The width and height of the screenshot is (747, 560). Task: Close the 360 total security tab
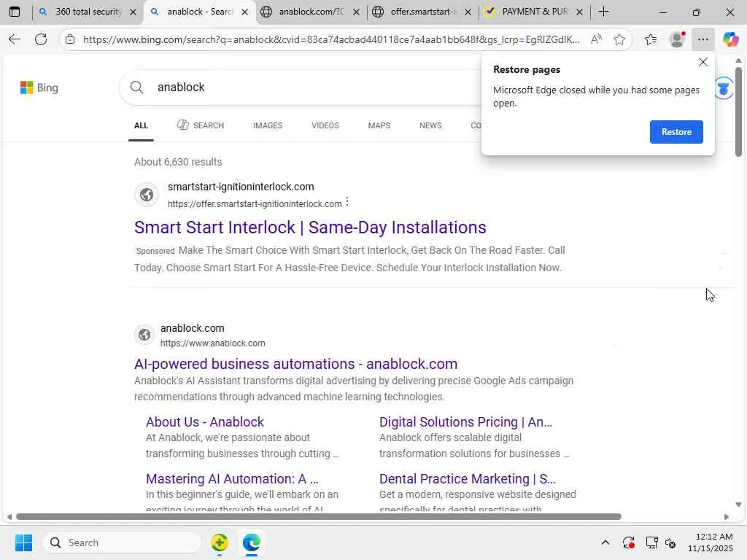click(133, 12)
